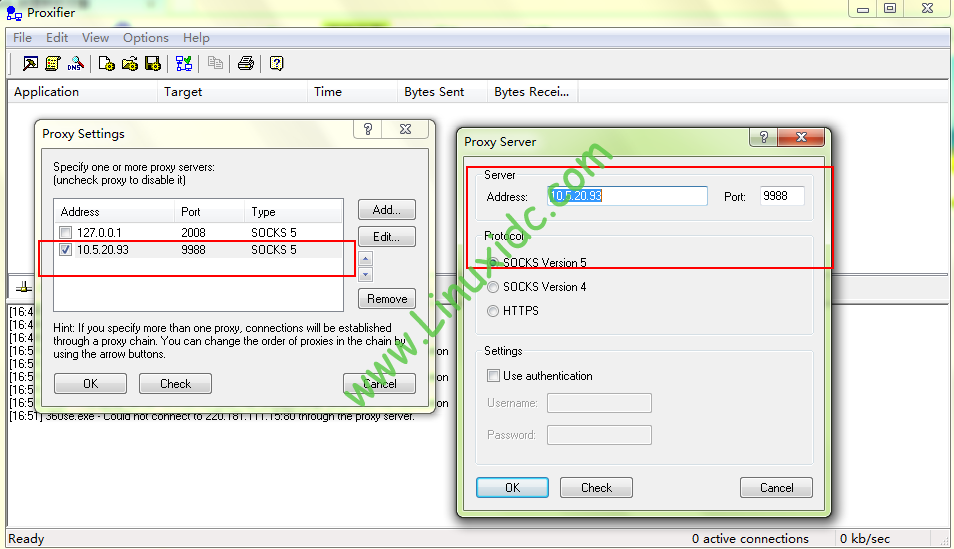954x549 pixels.
Task: Click the network connections toolbar icon
Action: coord(184,64)
